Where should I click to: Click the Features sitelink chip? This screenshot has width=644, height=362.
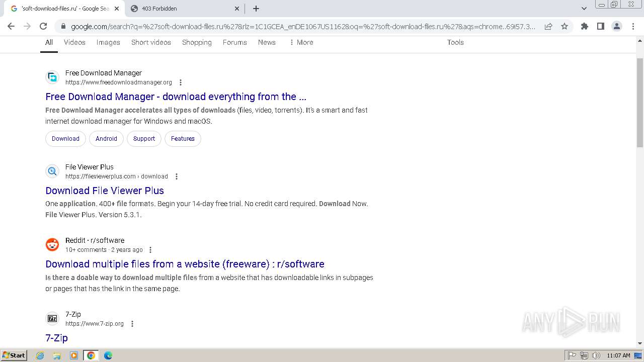tap(183, 139)
